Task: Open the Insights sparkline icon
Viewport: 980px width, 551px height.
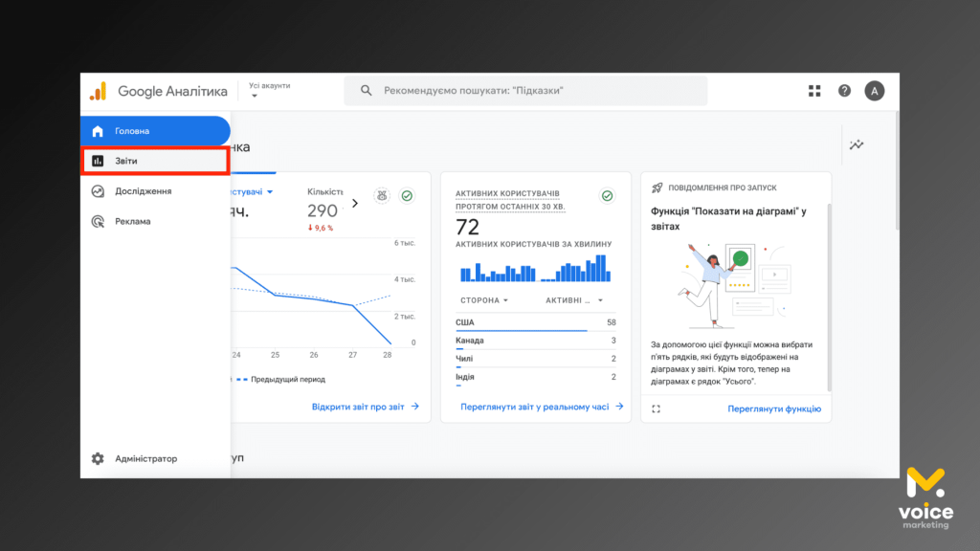Action: pyautogui.click(x=857, y=145)
